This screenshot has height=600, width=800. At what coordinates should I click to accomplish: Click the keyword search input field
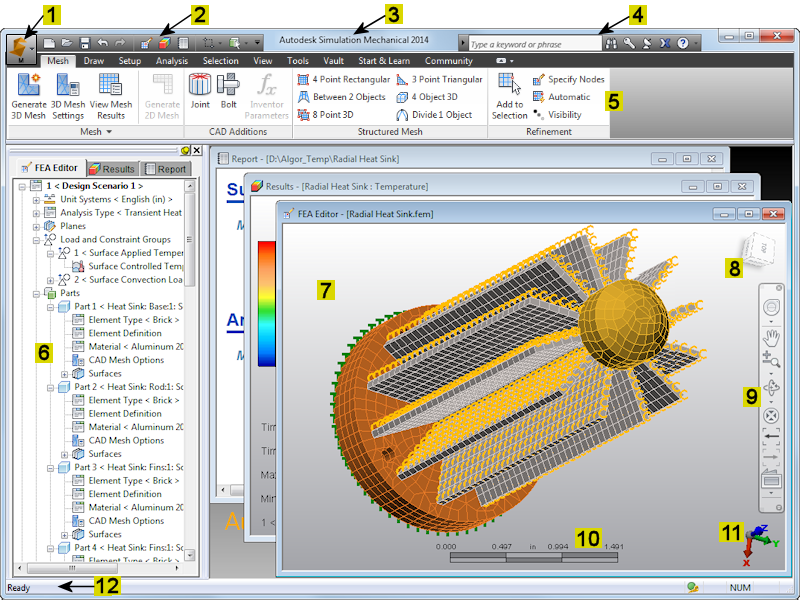pos(535,44)
